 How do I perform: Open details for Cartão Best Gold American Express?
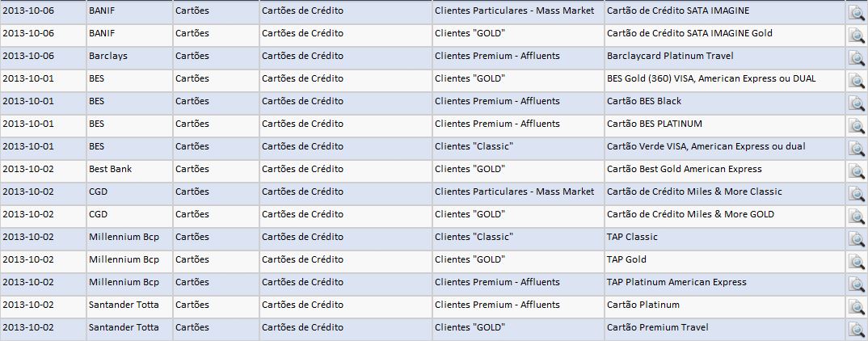pos(856,171)
